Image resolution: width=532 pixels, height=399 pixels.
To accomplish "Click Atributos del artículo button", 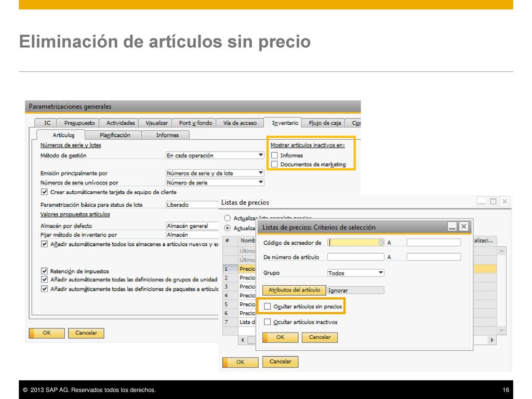I will [x=294, y=290].
